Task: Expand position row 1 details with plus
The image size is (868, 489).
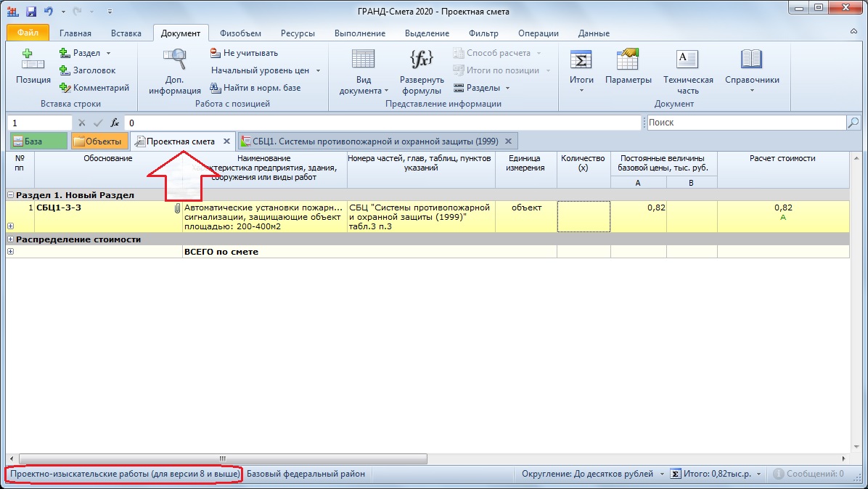Action: click(10, 226)
